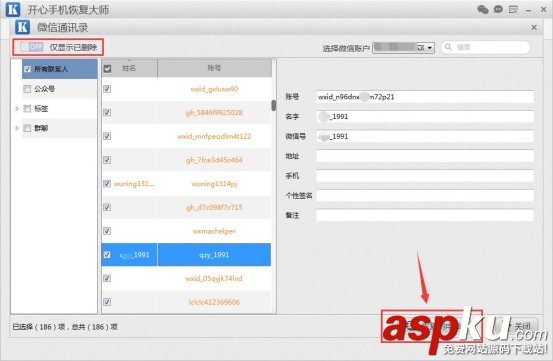Check the 标签 checkbox
Screen dimensions: 553x361
pyautogui.click(x=27, y=109)
